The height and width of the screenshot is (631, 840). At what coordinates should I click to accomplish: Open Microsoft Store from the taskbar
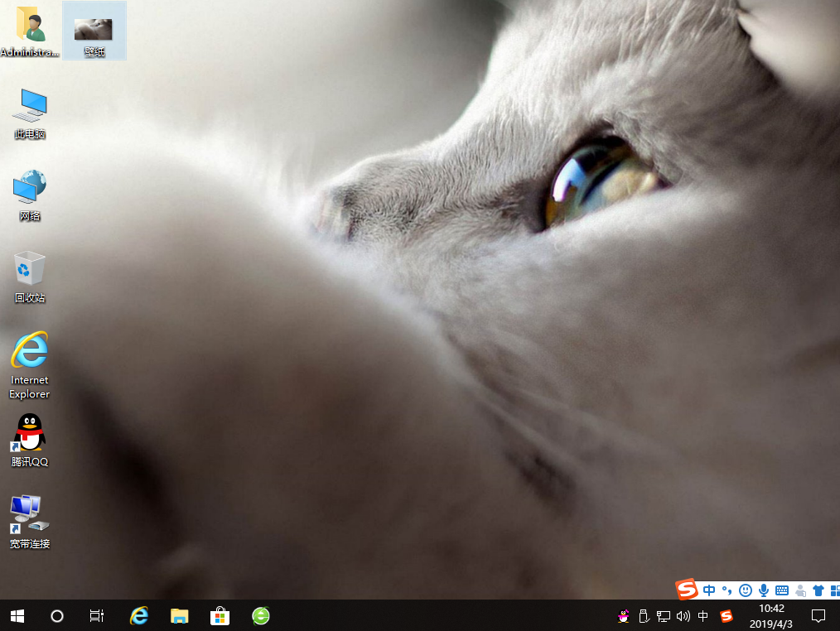pos(220,615)
